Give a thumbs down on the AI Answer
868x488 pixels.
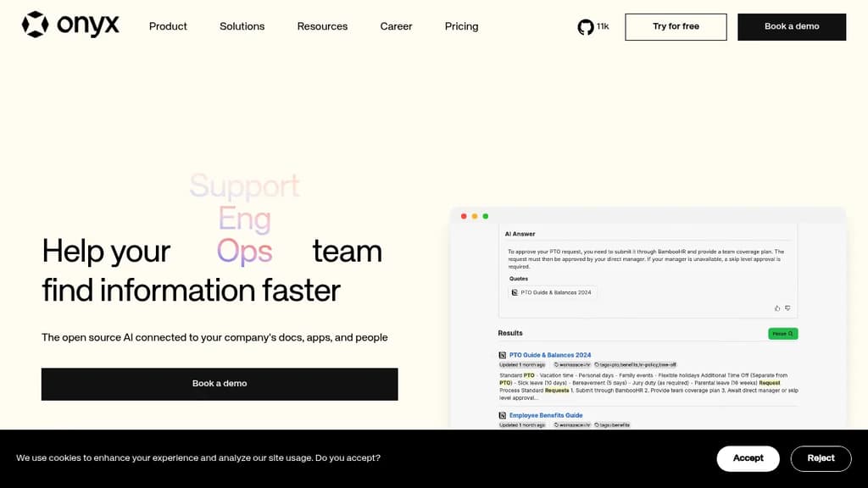click(x=787, y=308)
